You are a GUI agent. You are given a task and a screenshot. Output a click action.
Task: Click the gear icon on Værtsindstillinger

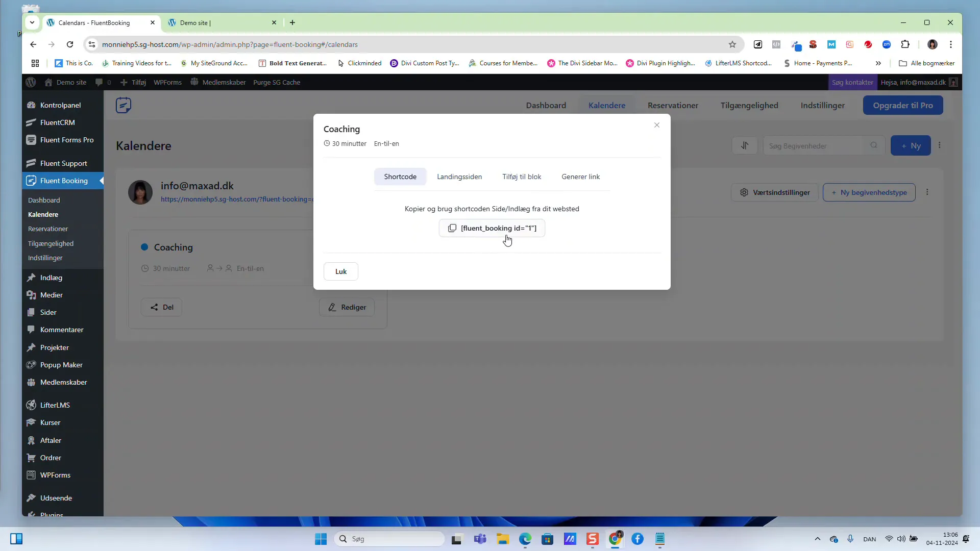click(744, 192)
